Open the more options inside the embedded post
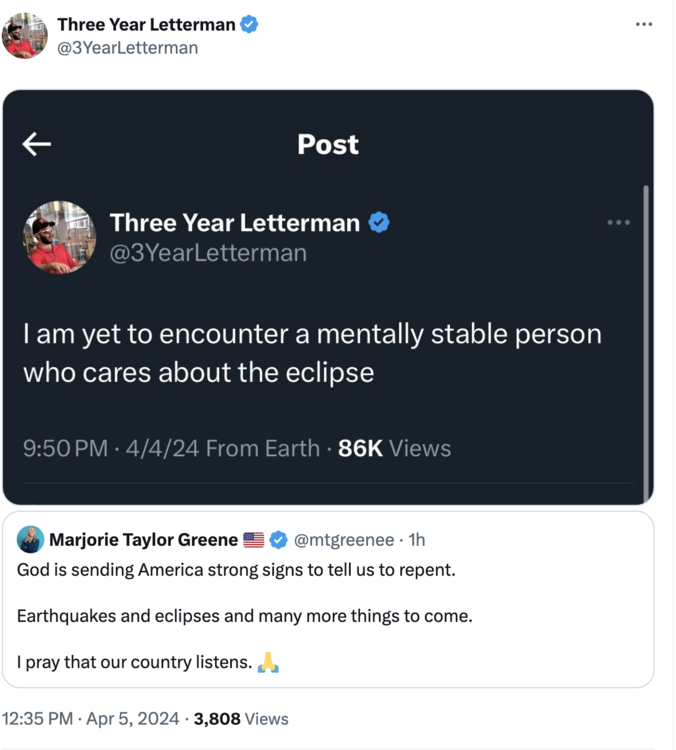676x750 pixels. pyautogui.click(x=619, y=222)
